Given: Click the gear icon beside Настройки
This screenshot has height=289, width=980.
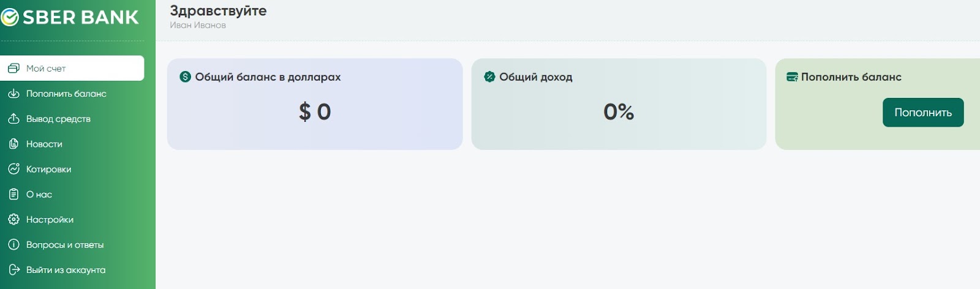Looking at the screenshot, I should pyautogui.click(x=13, y=219).
